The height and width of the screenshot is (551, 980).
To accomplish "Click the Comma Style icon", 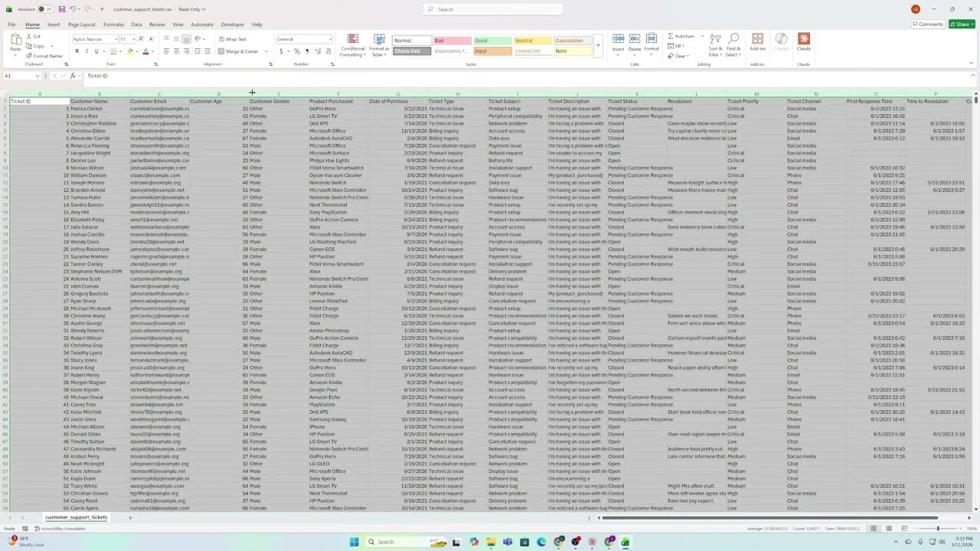I will [x=306, y=51].
